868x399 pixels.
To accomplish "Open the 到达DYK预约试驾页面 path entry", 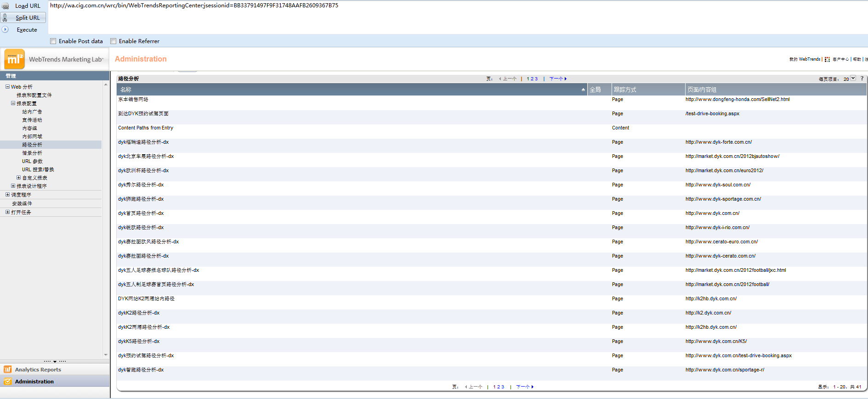I will tap(143, 113).
